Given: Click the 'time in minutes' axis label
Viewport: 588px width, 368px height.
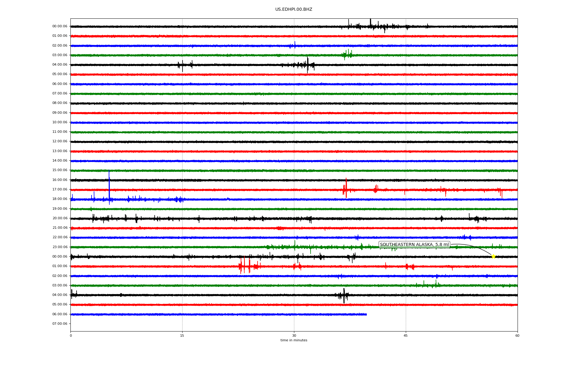Looking at the screenshot, I should (x=293, y=340).
